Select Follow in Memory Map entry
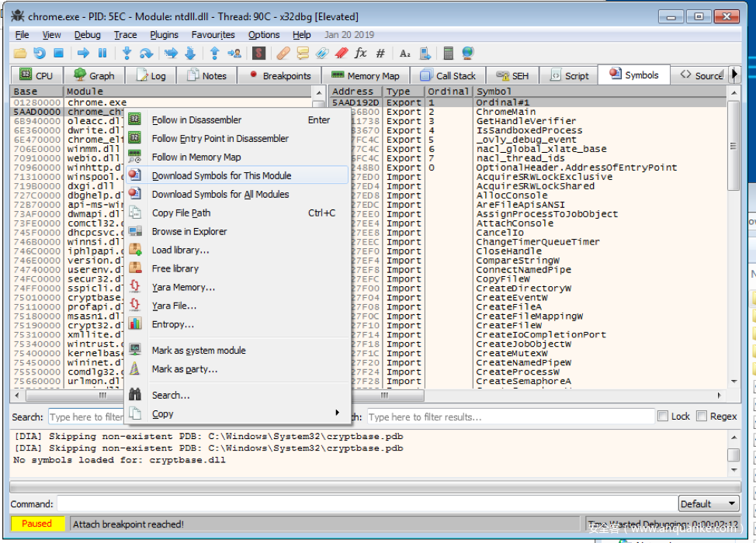756x543 pixels. 237,157
